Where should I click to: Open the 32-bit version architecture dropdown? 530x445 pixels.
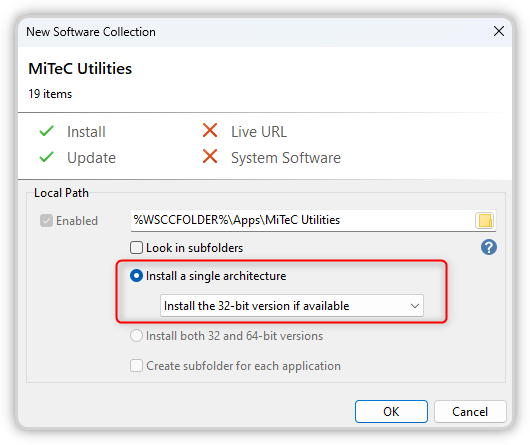click(292, 306)
